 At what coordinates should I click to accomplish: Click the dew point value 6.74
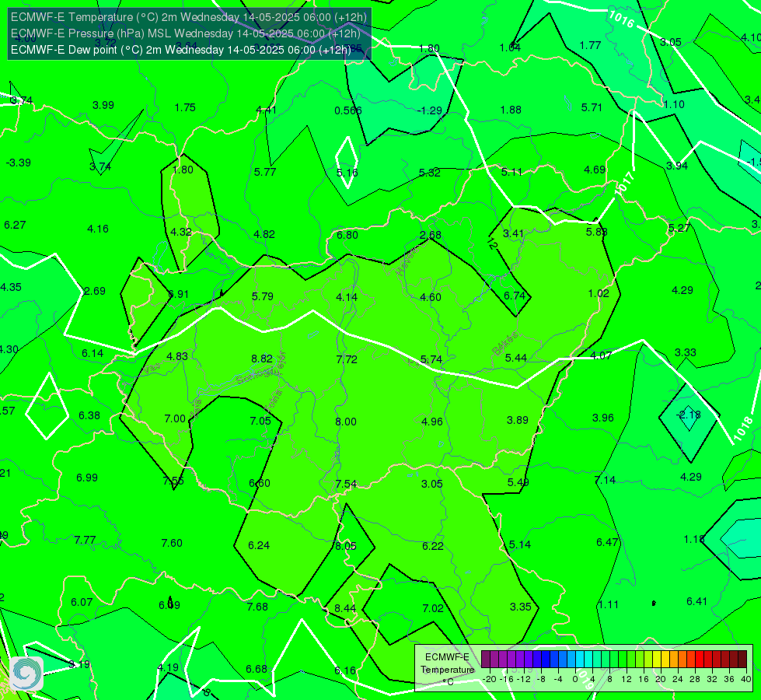[515, 296]
